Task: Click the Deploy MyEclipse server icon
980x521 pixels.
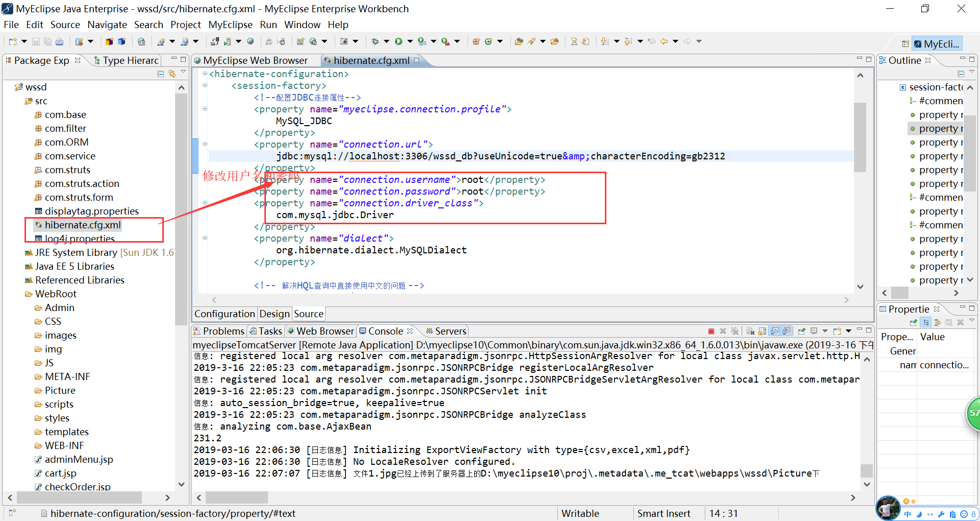Action: [215, 41]
